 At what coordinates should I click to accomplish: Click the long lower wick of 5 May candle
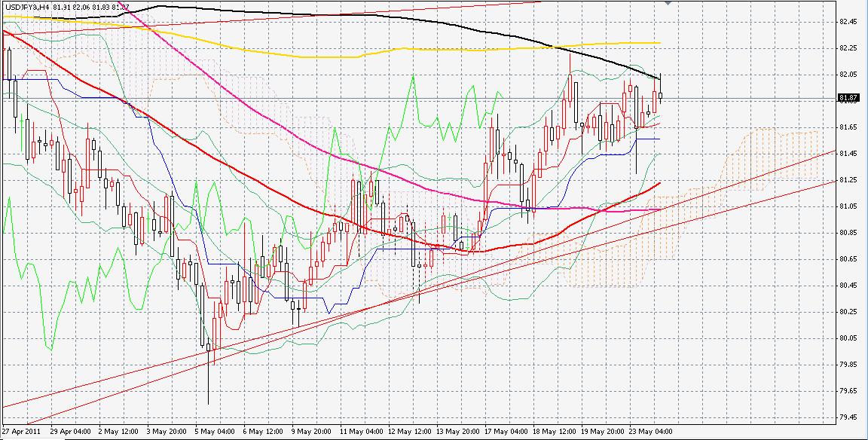[x=207, y=384]
